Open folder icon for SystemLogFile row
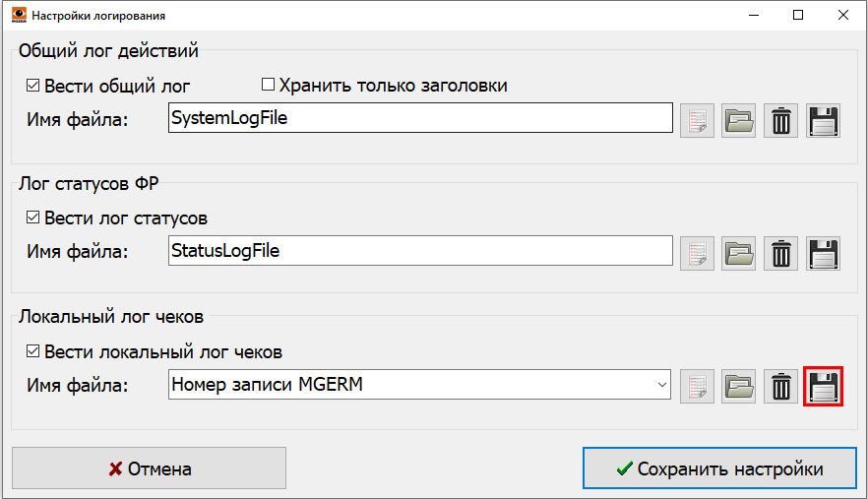The image size is (868, 499). (x=738, y=120)
